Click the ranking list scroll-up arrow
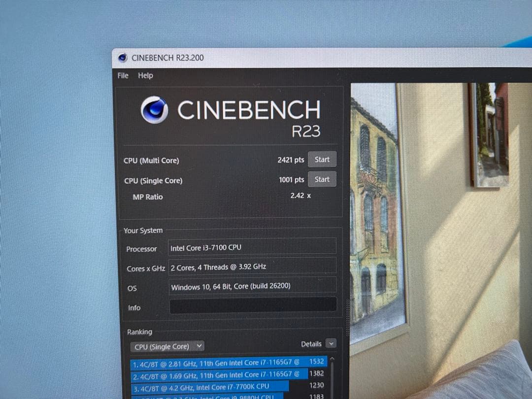The width and height of the screenshot is (532, 399). pyautogui.click(x=332, y=360)
